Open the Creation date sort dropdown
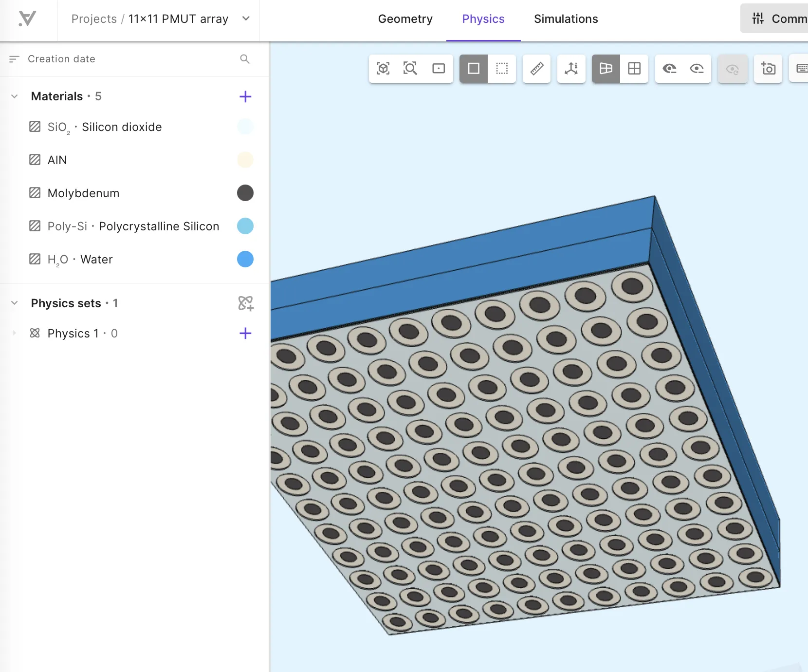This screenshot has width=808, height=672. pos(61,59)
